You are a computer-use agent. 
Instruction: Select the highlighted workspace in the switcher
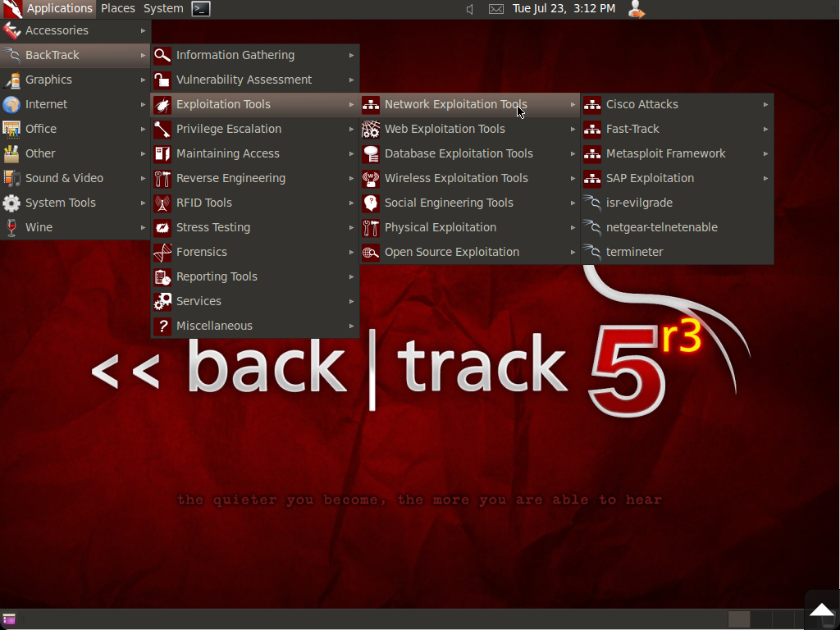[x=739, y=619]
